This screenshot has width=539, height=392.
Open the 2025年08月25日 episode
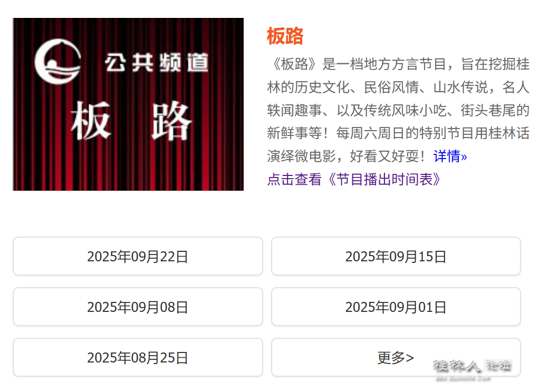click(138, 357)
